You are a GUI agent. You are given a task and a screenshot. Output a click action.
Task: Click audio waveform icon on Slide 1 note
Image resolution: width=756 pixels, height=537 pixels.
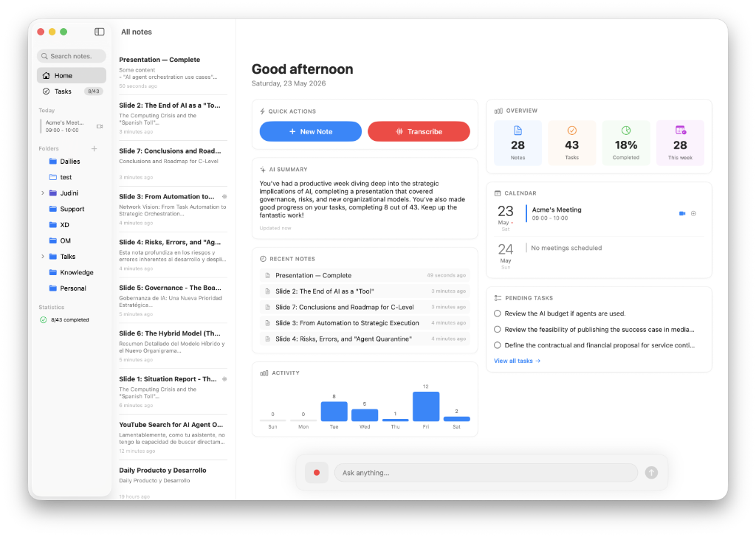224,379
